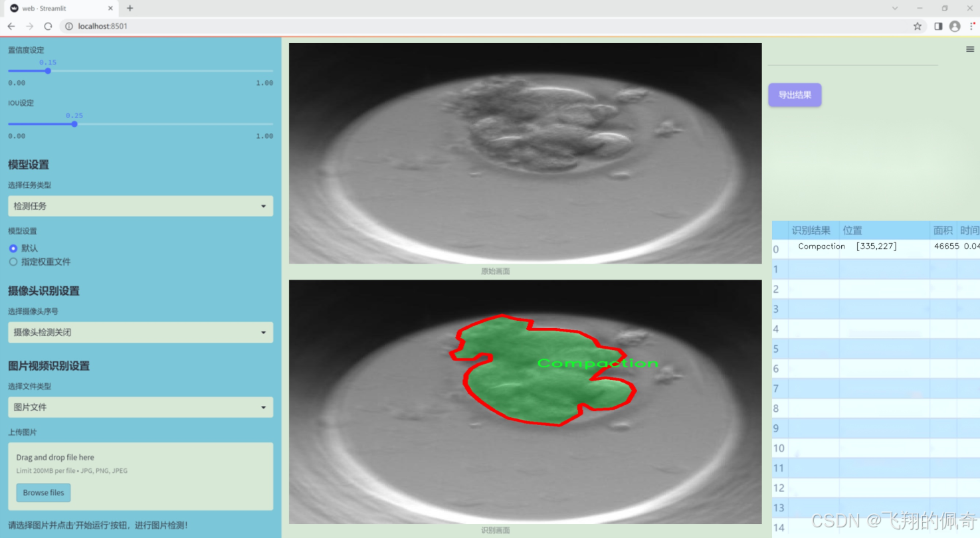
Task: Click the browser back arrow
Action: [11, 26]
